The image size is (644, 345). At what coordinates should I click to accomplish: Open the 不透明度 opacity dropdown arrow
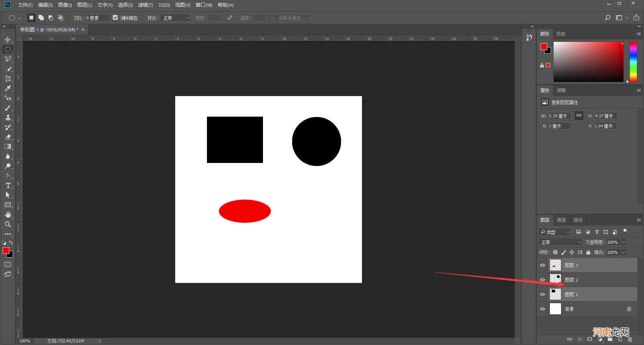point(623,242)
